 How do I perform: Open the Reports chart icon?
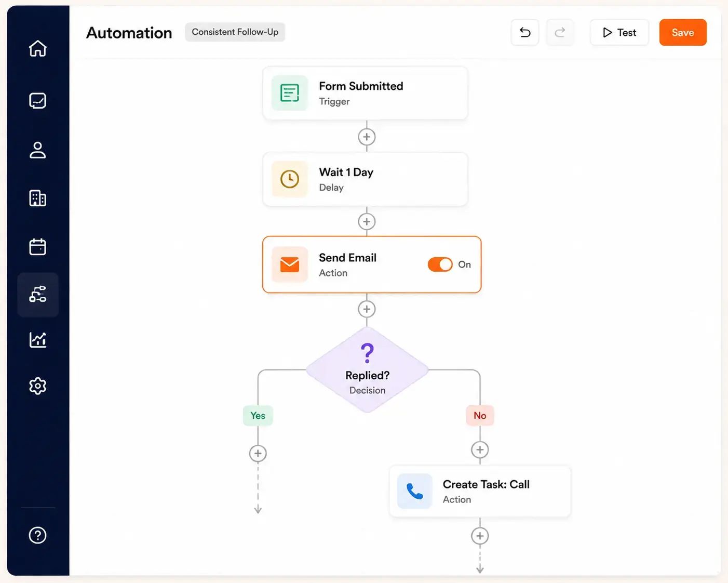point(38,340)
